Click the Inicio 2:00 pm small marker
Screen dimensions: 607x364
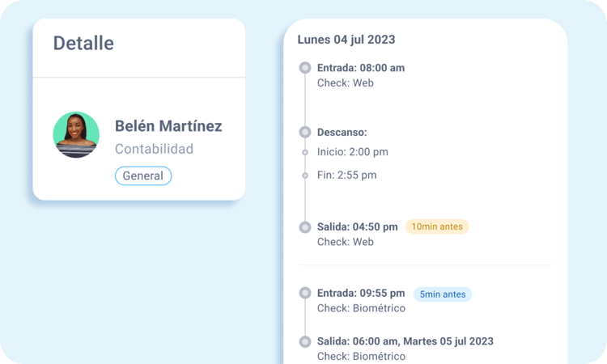tap(305, 152)
